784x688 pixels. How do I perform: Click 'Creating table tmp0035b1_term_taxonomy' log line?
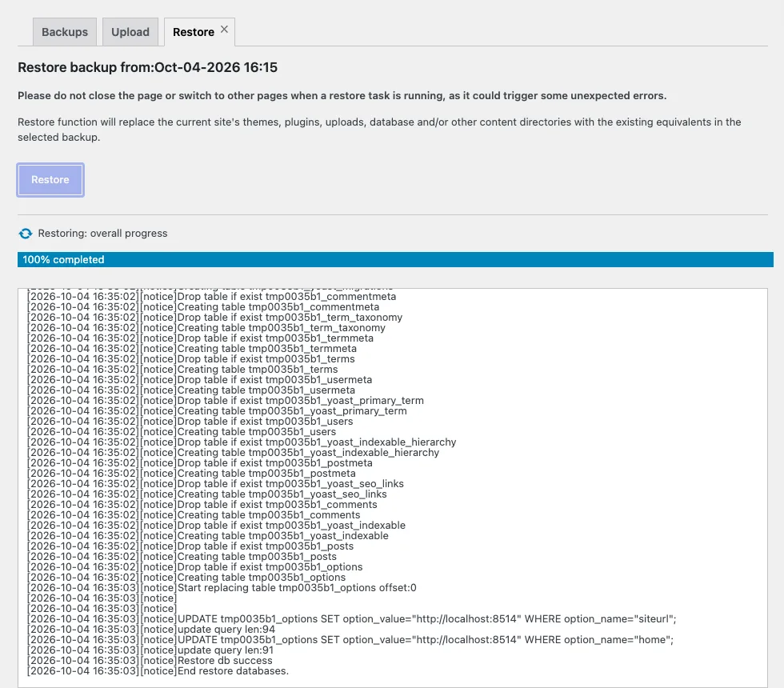click(x=206, y=327)
